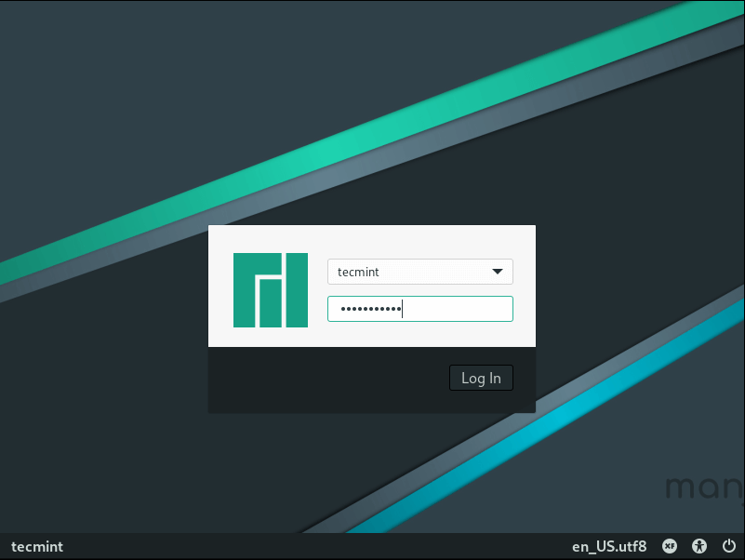Click the Manjaro logo image
The height and width of the screenshot is (560, 745).
click(x=271, y=290)
